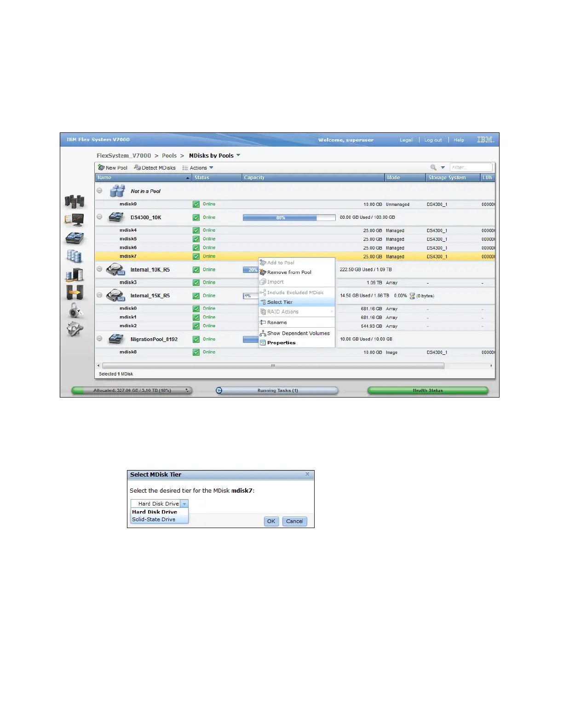This screenshot has height=728, width=563.
Task: Open the Copy Services icon in sidebar
Action: (x=75, y=292)
